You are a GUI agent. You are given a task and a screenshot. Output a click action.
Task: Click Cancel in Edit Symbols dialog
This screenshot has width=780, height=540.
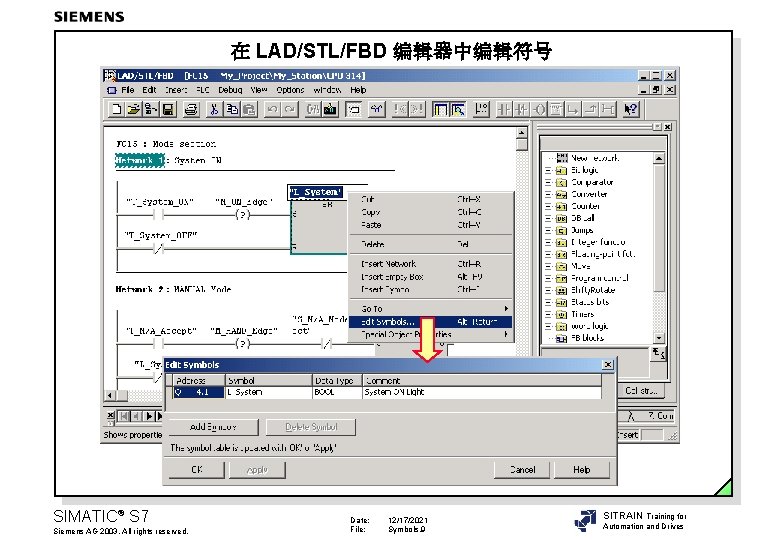click(x=522, y=470)
